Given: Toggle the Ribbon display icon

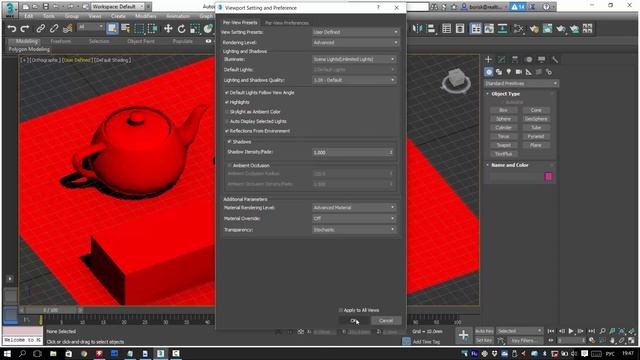Looking at the screenshot, I should point(476,29).
